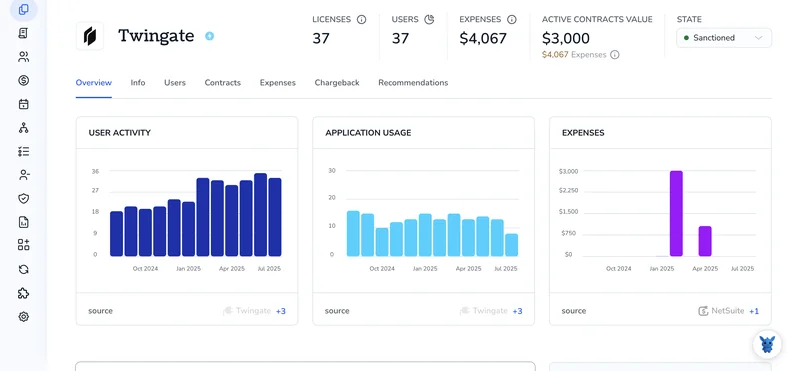Click the info icon beside LICENSES
The width and height of the screenshot is (800, 371).
(x=361, y=19)
